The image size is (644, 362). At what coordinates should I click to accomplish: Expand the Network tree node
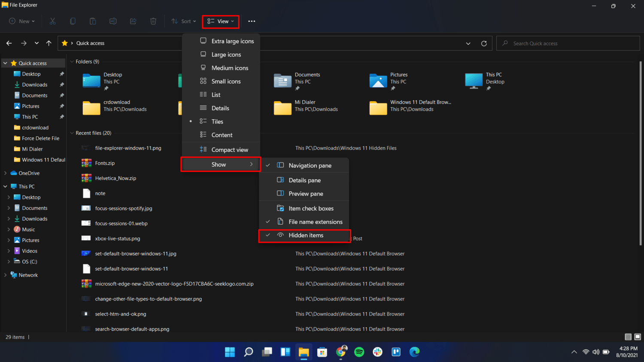tap(5, 275)
